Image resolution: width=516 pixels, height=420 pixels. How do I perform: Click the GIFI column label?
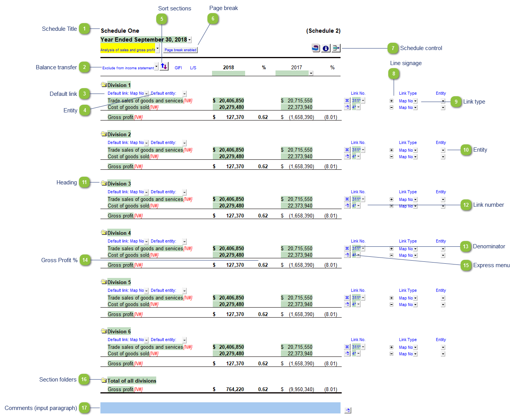tap(178, 68)
